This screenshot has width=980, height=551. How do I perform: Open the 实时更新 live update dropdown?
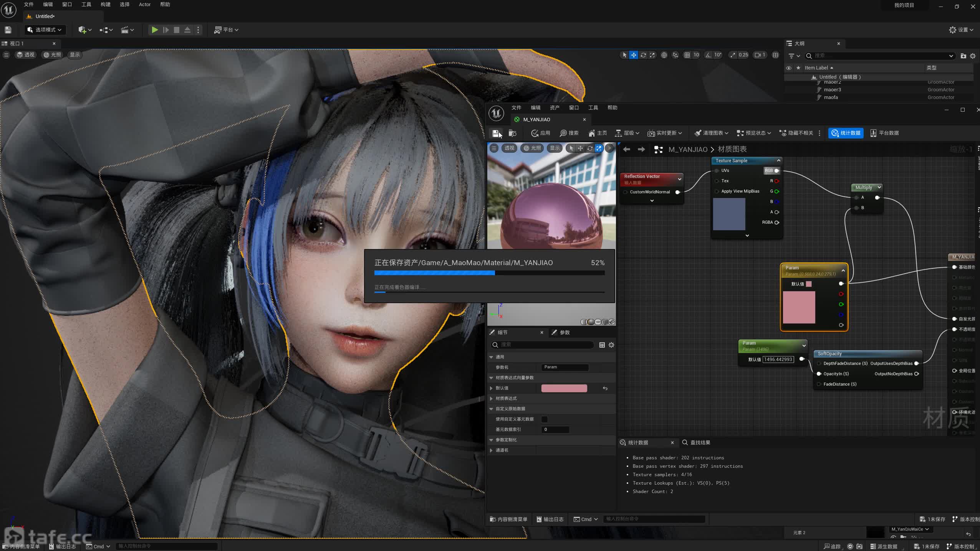[x=665, y=133]
